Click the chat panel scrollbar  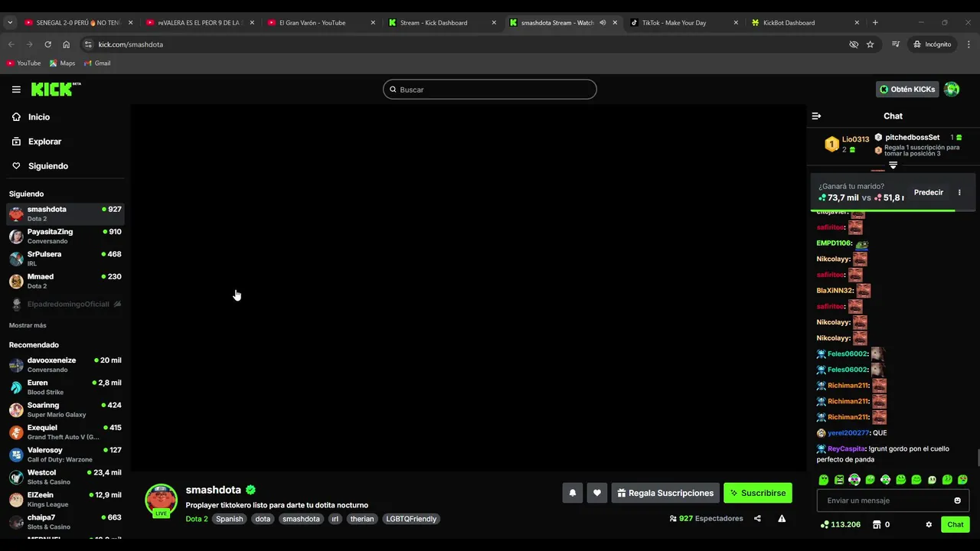977,458
